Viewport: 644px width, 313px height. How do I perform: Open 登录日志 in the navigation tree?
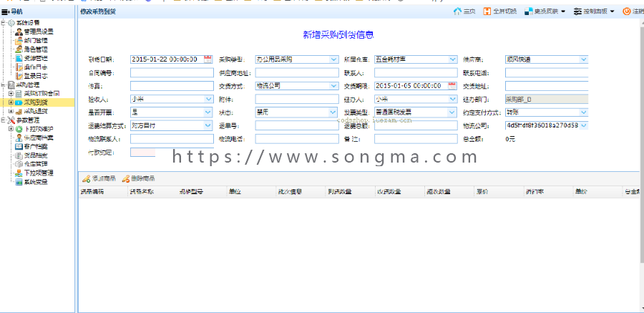[36, 76]
